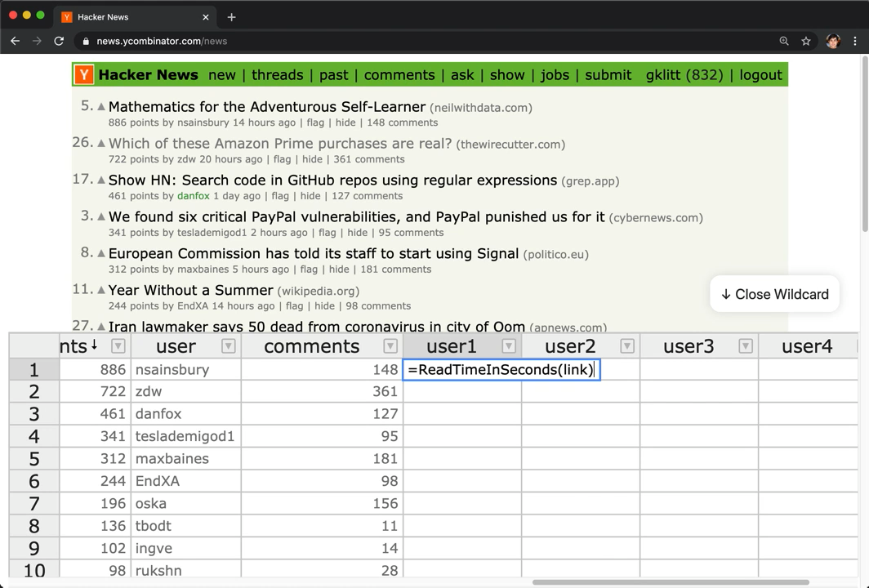This screenshot has width=869, height=588.
Task: Bookmark this page with the star icon
Action: coord(806,41)
